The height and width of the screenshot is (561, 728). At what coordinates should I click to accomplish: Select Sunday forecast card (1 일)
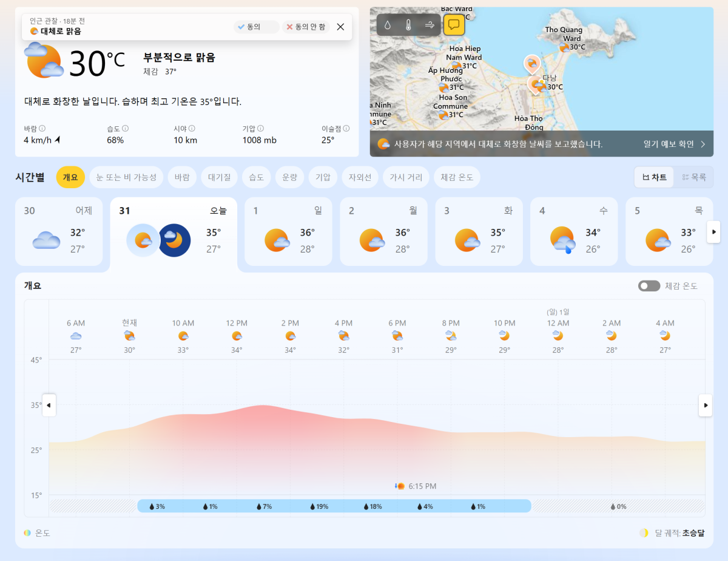(x=288, y=231)
